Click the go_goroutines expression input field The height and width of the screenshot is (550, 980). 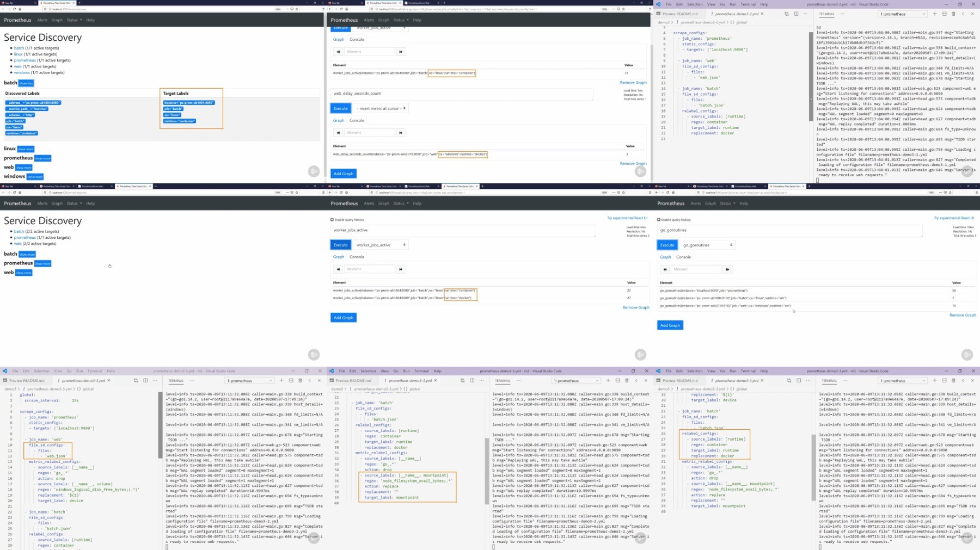tap(790, 231)
